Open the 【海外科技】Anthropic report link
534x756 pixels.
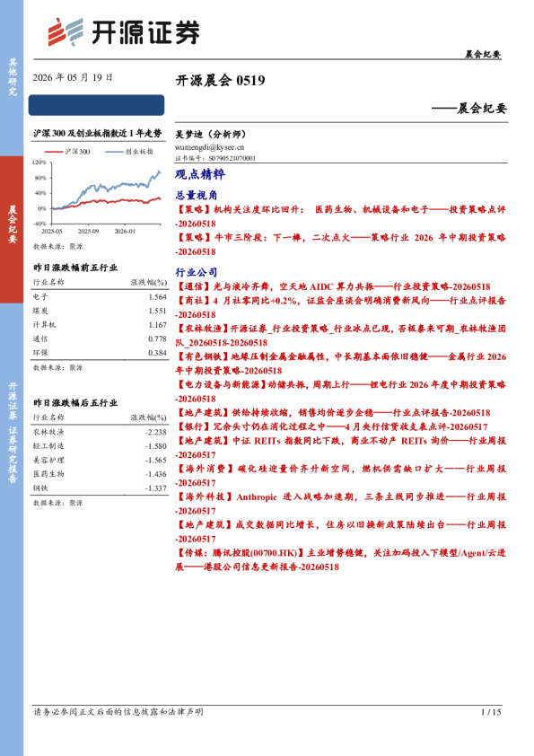click(341, 504)
